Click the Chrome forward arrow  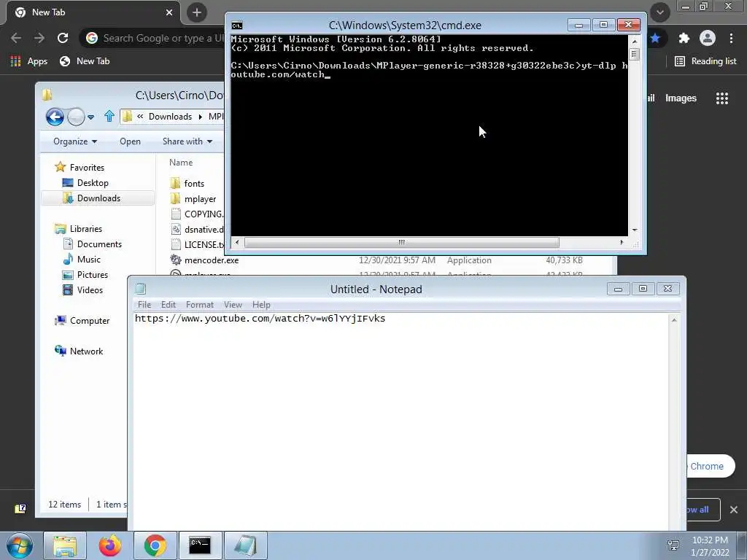point(39,38)
